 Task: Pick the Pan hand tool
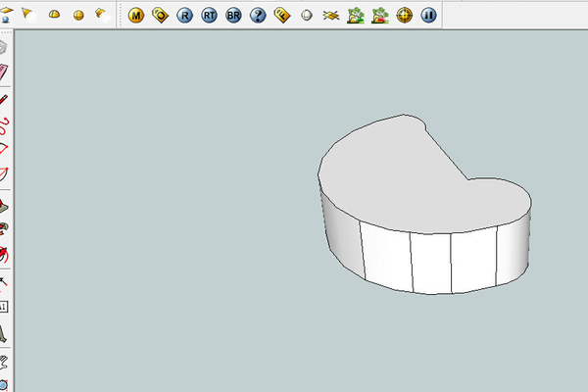[x=4, y=361]
